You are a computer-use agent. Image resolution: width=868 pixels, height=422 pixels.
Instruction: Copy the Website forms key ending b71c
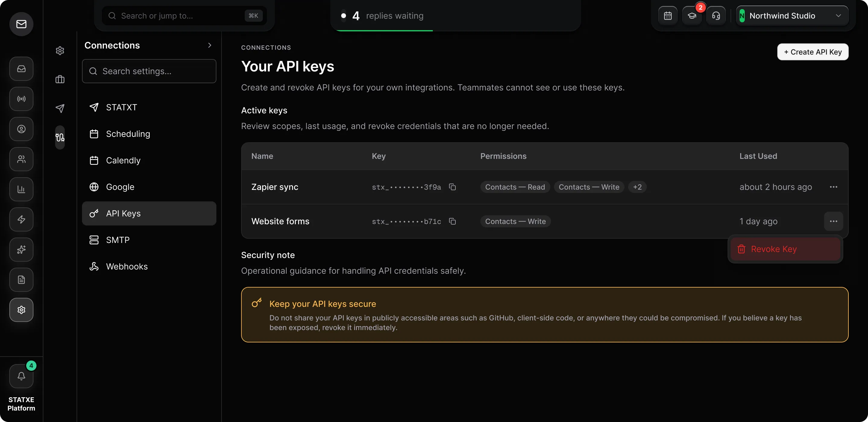[x=452, y=221]
